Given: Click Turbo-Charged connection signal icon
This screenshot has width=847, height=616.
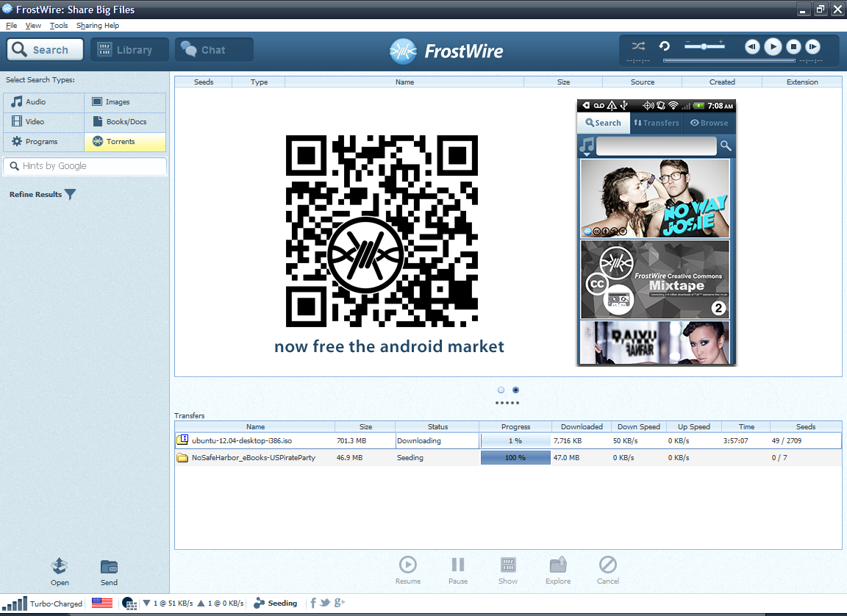Looking at the screenshot, I should pos(15,604).
